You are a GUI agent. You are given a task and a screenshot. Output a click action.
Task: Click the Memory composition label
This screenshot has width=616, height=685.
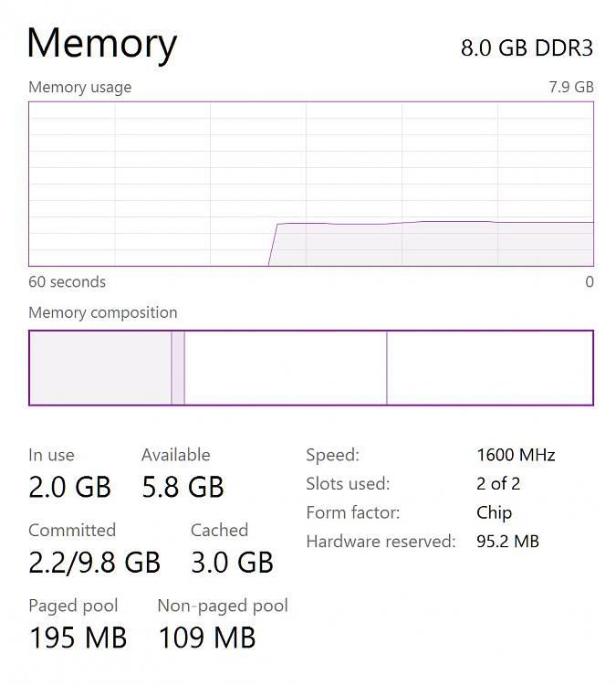tap(103, 312)
